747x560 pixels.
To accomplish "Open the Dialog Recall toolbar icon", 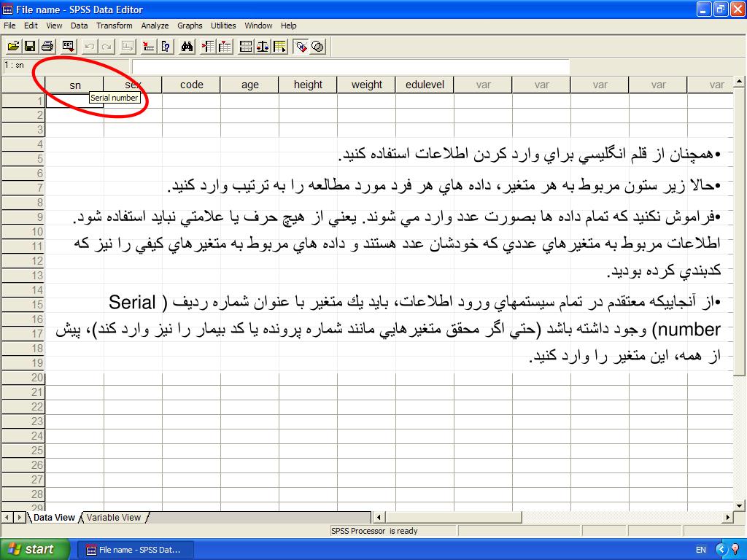I will (x=69, y=46).
